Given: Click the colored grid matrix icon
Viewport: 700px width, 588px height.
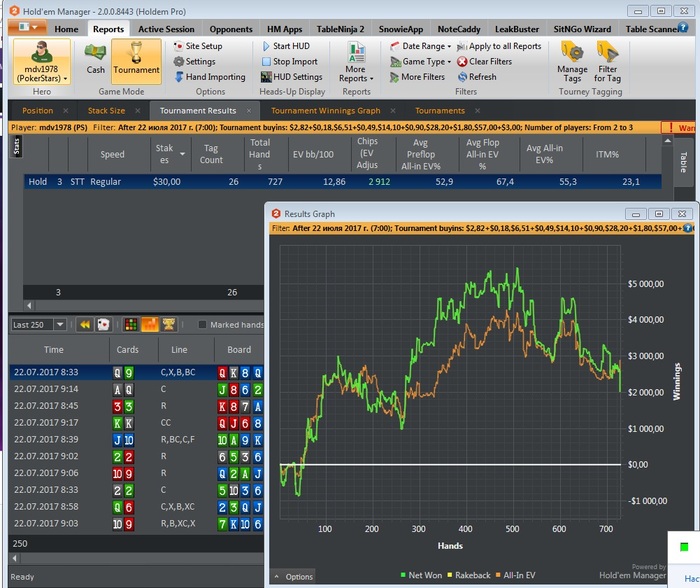Looking at the screenshot, I should (131, 325).
